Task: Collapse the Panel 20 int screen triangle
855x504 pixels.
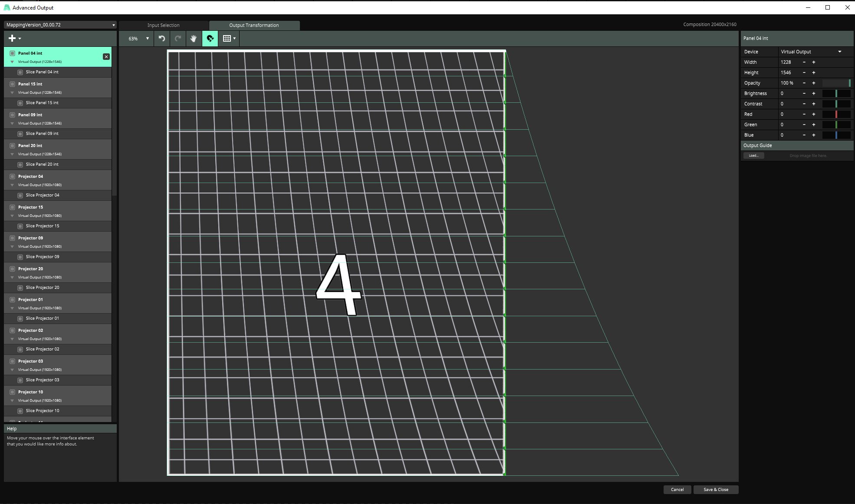Action: tap(12, 154)
